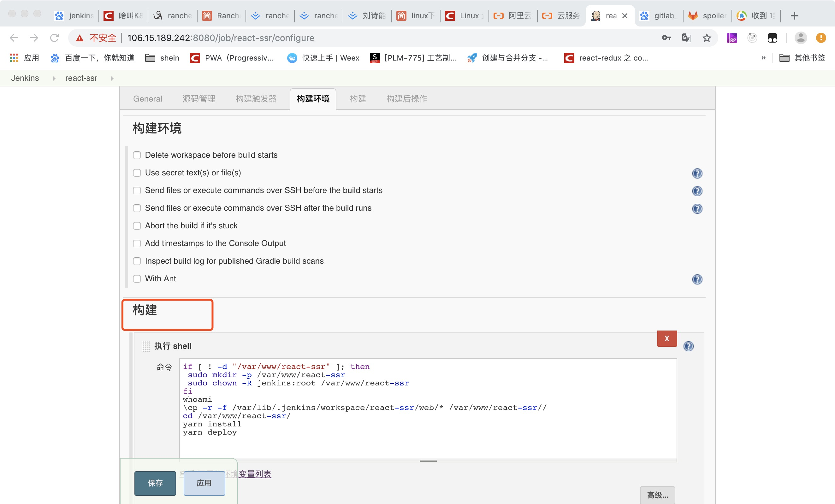This screenshot has width=835, height=504.
Task: Delete shell build step with red X
Action: pos(666,338)
